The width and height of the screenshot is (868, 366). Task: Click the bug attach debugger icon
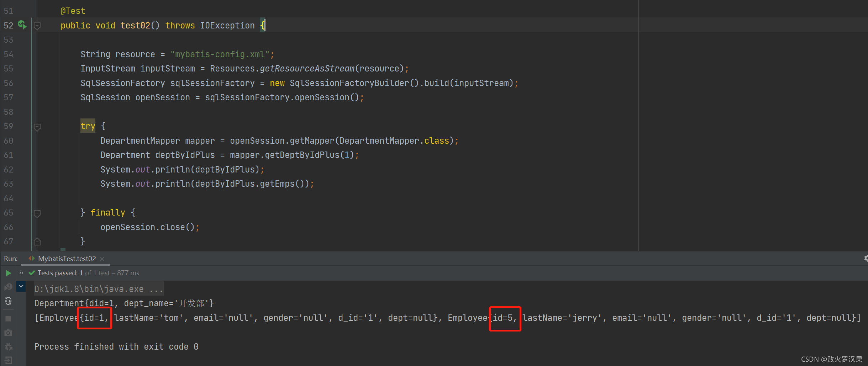point(8,346)
